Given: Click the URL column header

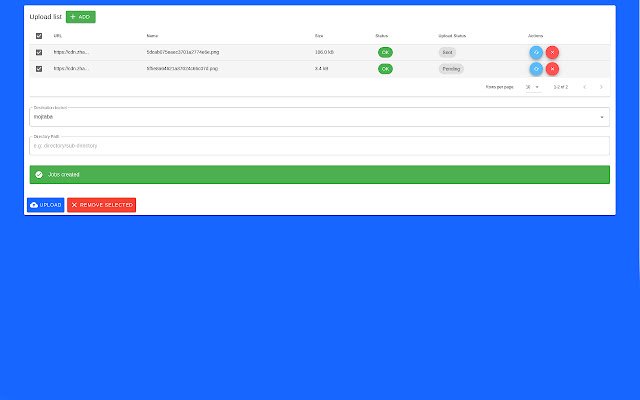Looking at the screenshot, I should pos(58,36).
